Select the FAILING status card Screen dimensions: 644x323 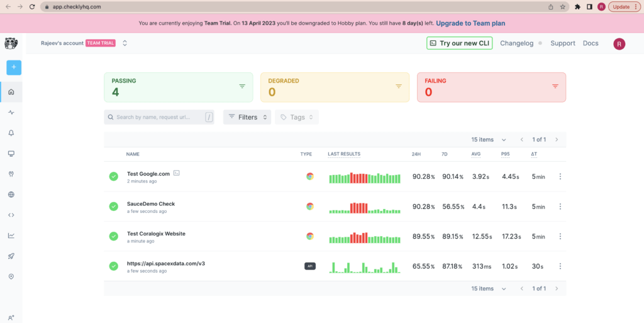coord(491,87)
